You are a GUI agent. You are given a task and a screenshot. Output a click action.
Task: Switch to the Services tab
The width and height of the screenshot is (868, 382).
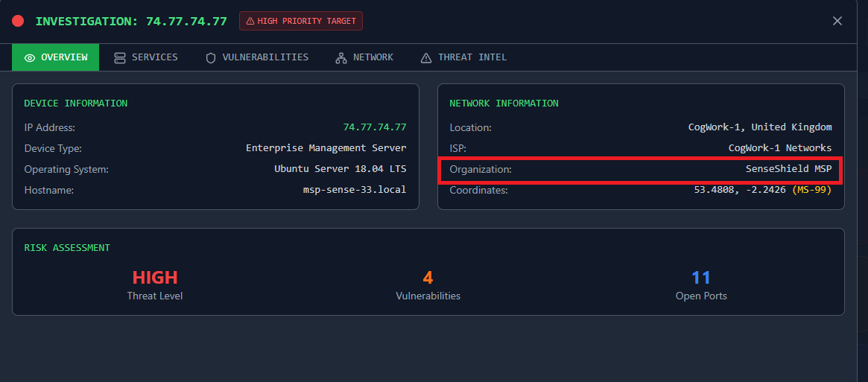pos(154,57)
